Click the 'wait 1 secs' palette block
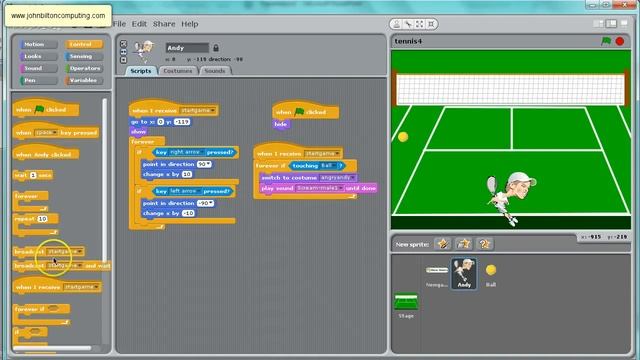 pyautogui.click(x=33, y=175)
